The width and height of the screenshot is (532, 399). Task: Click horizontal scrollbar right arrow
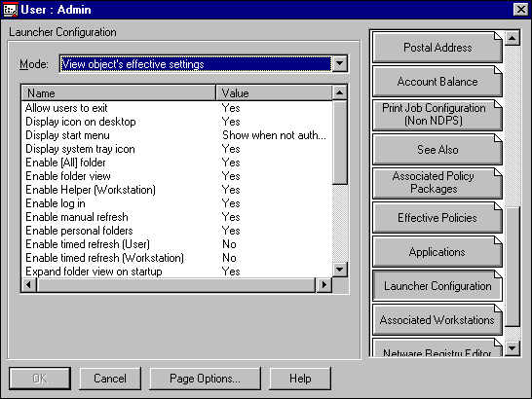click(x=323, y=285)
